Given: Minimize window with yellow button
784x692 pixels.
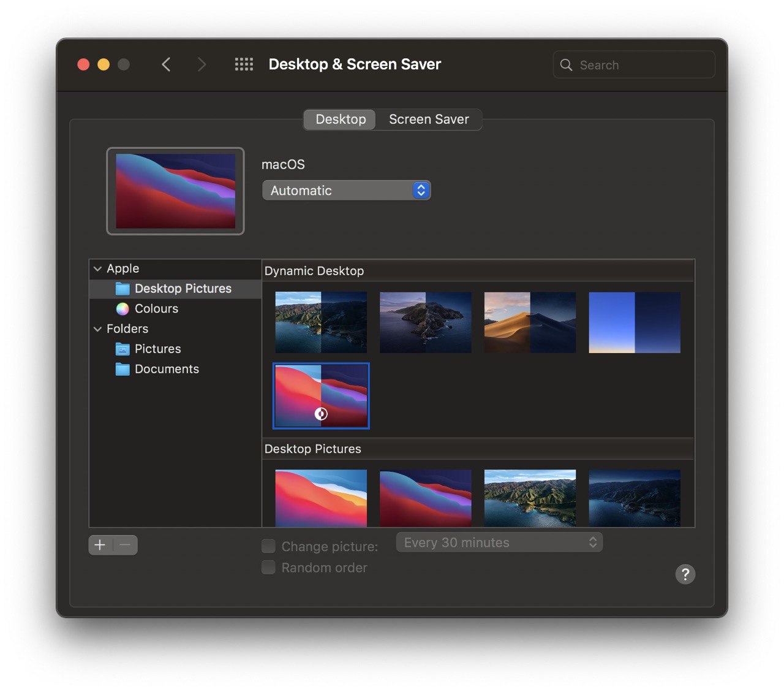Looking at the screenshot, I should 104,64.
